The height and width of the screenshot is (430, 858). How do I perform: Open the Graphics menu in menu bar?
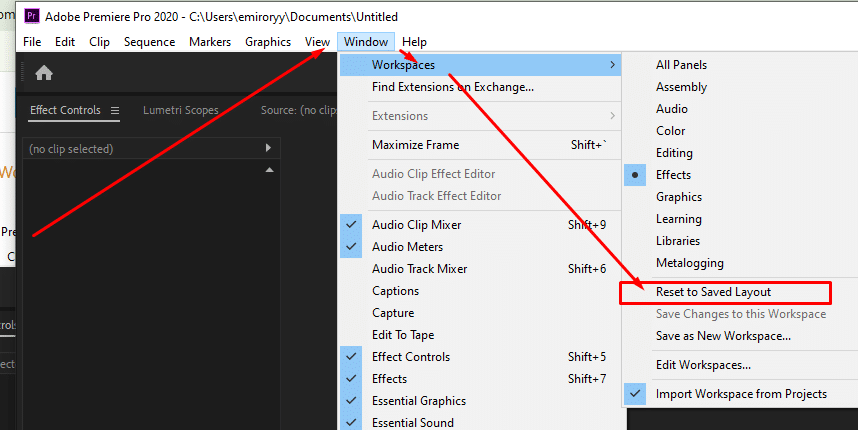(267, 42)
